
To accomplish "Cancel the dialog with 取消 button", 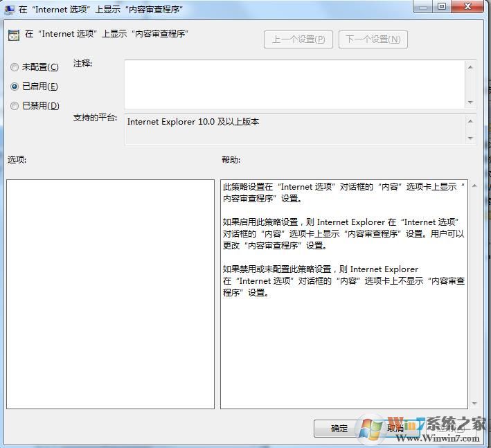I will point(395,429).
